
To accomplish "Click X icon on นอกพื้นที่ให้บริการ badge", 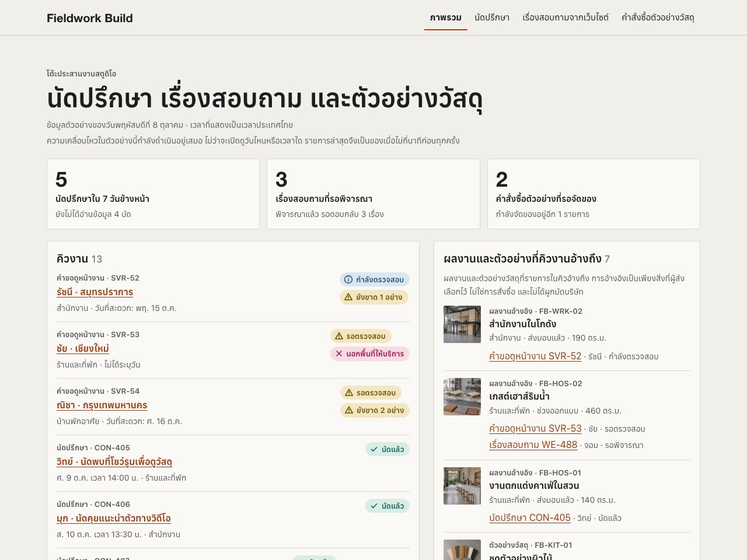I will click(x=339, y=353).
